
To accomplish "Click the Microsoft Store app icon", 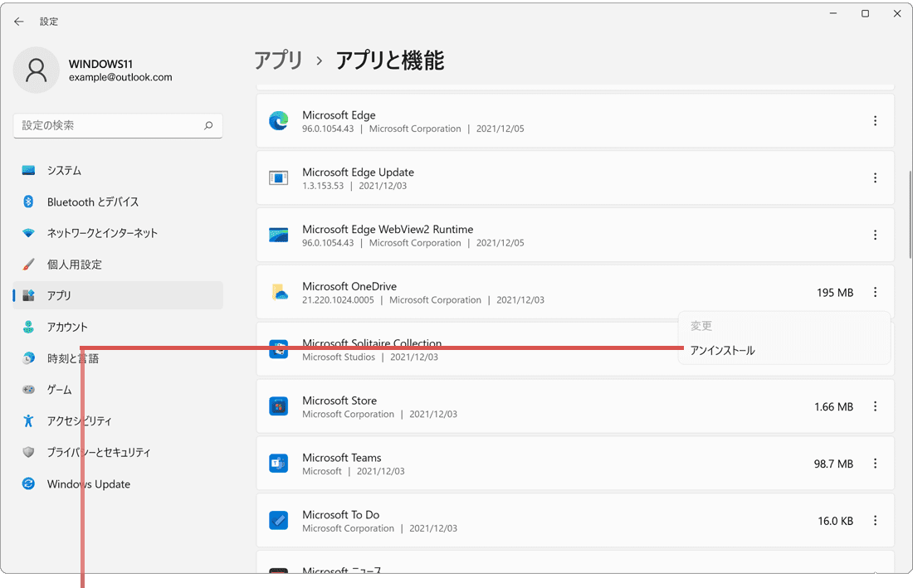I will pos(278,406).
